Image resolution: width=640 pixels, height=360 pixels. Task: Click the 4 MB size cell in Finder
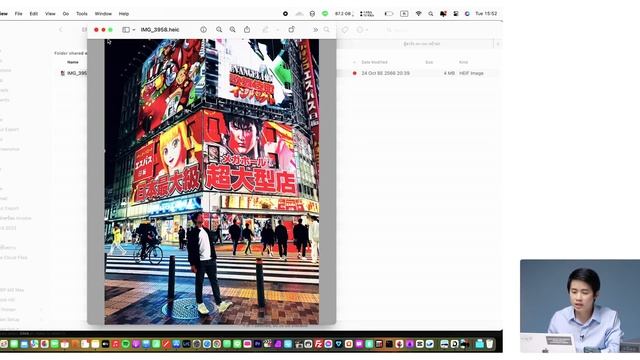click(449, 73)
